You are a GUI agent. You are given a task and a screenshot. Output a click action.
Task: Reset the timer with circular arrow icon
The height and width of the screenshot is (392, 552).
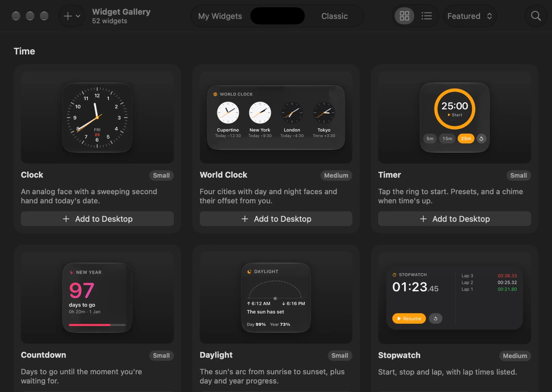pyautogui.click(x=481, y=139)
